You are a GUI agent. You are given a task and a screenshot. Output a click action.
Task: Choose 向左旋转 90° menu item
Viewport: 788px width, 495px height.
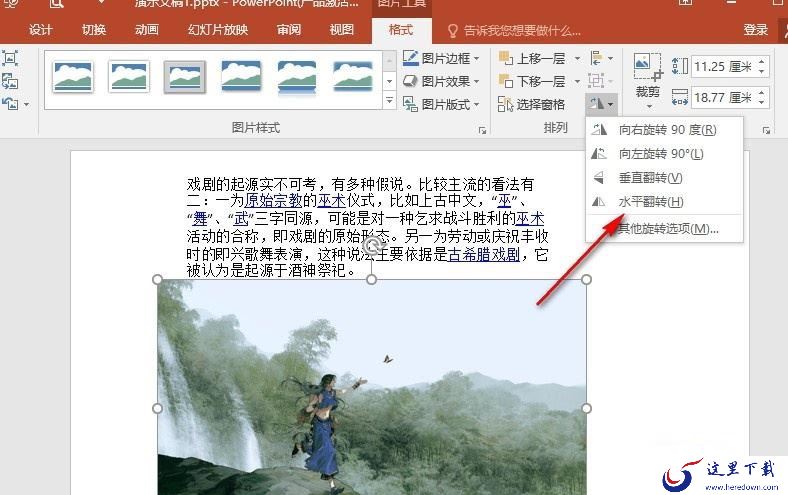(x=664, y=153)
